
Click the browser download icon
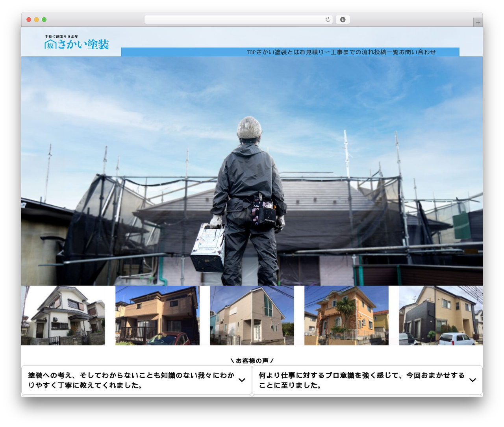[343, 20]
